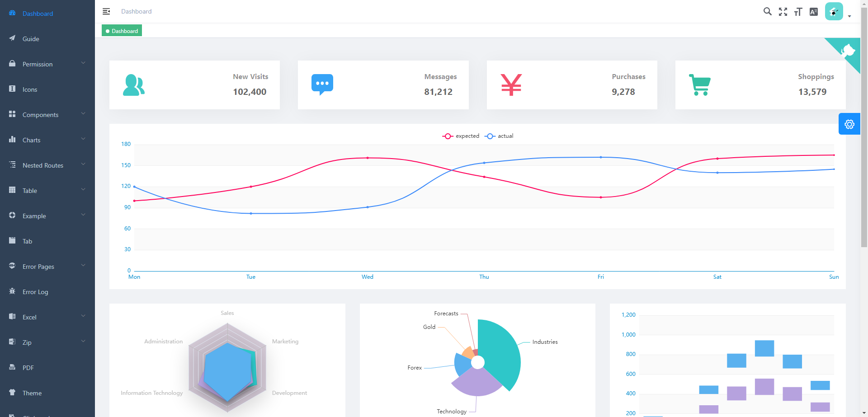Click the Error Pages 404 icon
Image resolution: width=868 pixels, height=417 pixels.
12,266
